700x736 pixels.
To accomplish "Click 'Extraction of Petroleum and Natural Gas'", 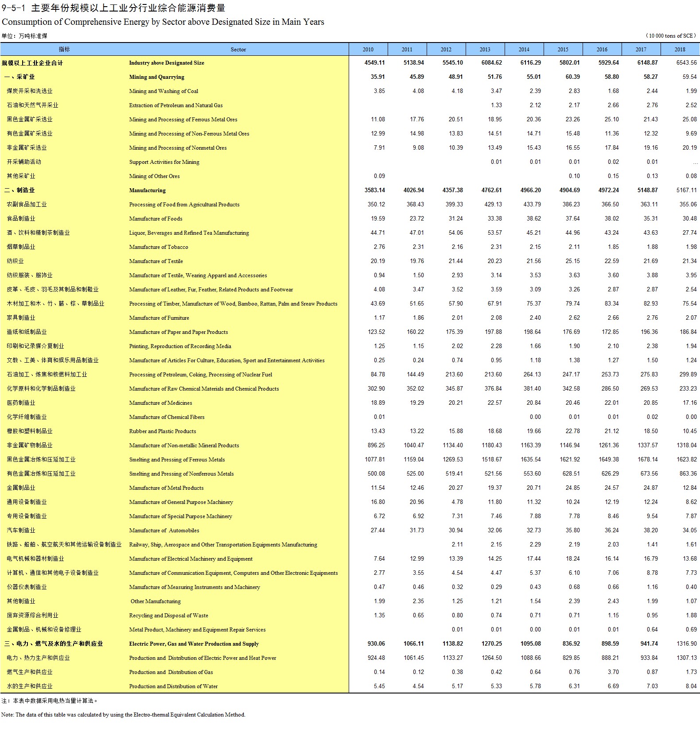I will tap(176, 105).
